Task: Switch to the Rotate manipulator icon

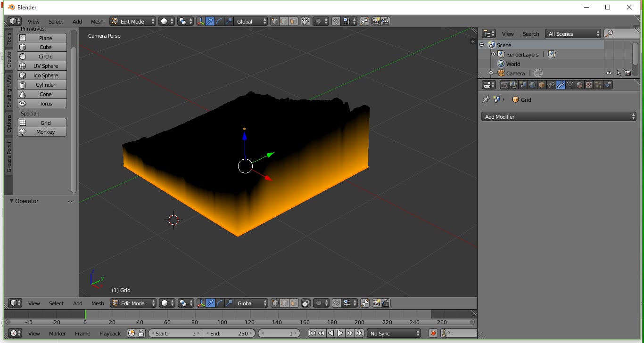Action: tap(220, 21)
